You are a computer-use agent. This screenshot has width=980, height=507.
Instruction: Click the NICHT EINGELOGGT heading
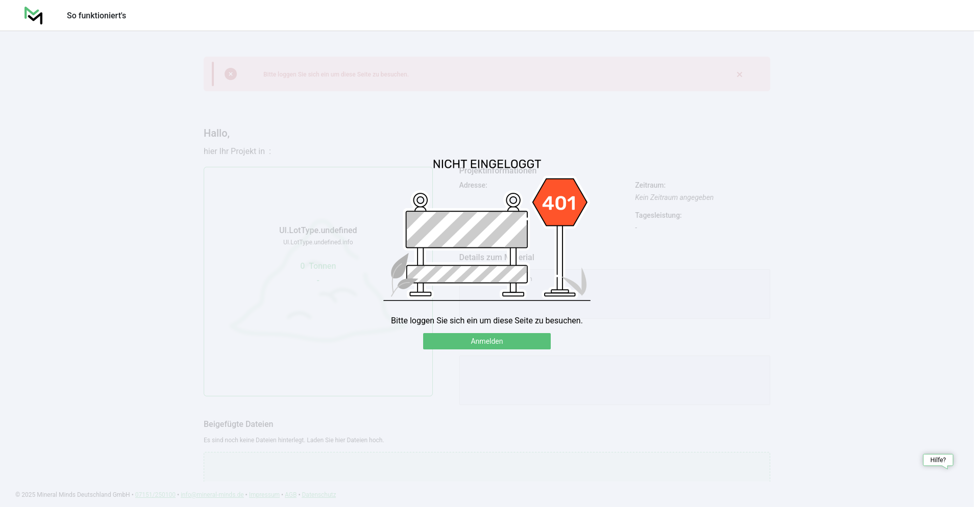click(486, 163)
